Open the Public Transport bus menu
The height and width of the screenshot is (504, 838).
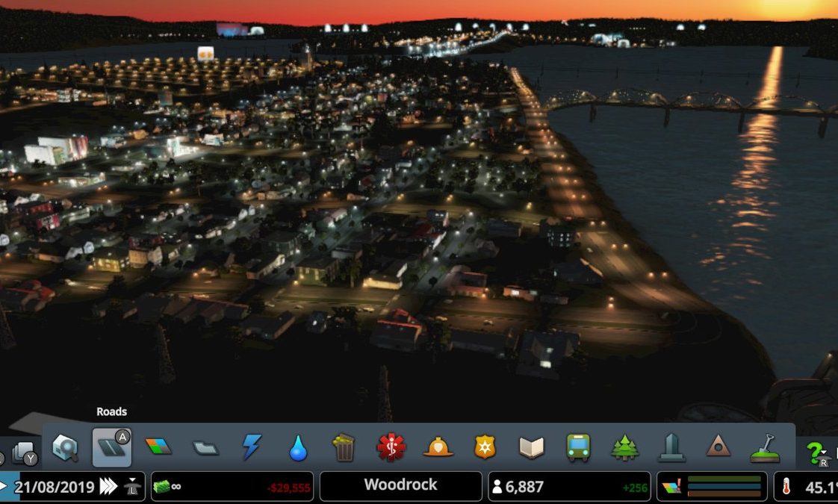tap(578, 447)
